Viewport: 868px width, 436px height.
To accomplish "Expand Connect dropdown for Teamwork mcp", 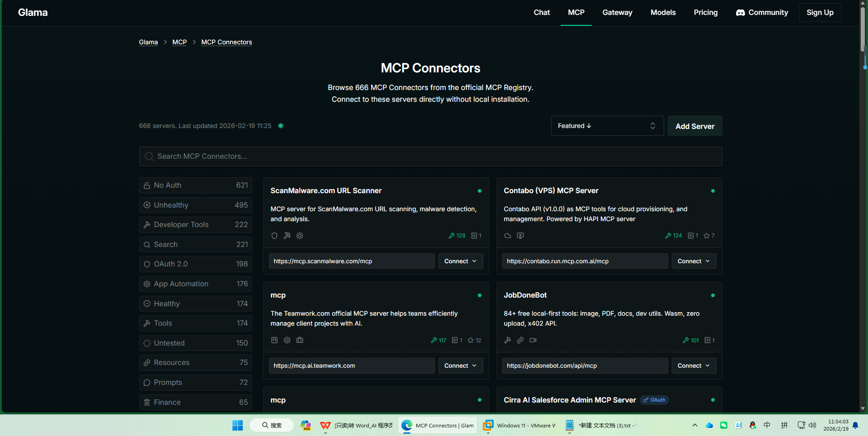I will (x=461, y=366).
